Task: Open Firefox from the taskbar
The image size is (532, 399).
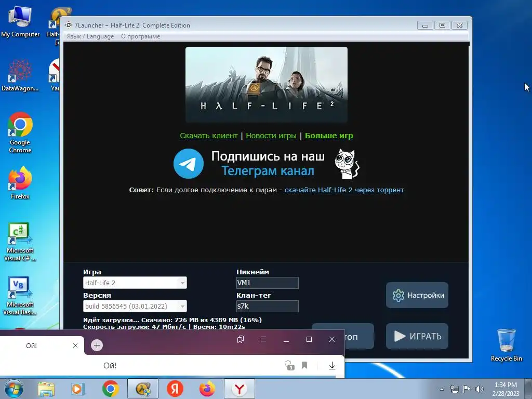Action: pyautogui.click(x=207, y=389)
